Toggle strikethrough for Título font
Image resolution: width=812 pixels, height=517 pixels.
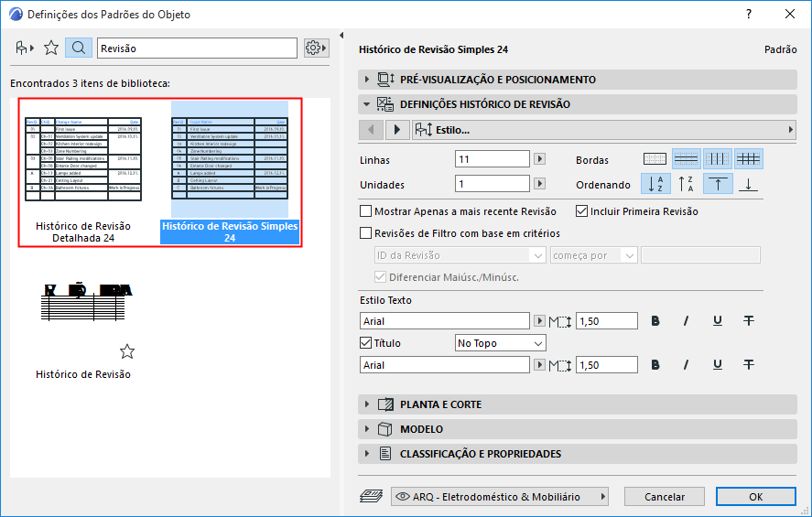[x=748, y=365]
